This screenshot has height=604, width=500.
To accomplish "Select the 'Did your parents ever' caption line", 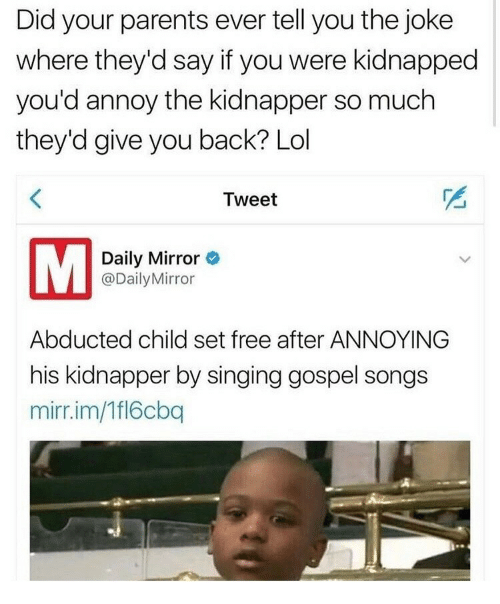I will tap(234, 20).
